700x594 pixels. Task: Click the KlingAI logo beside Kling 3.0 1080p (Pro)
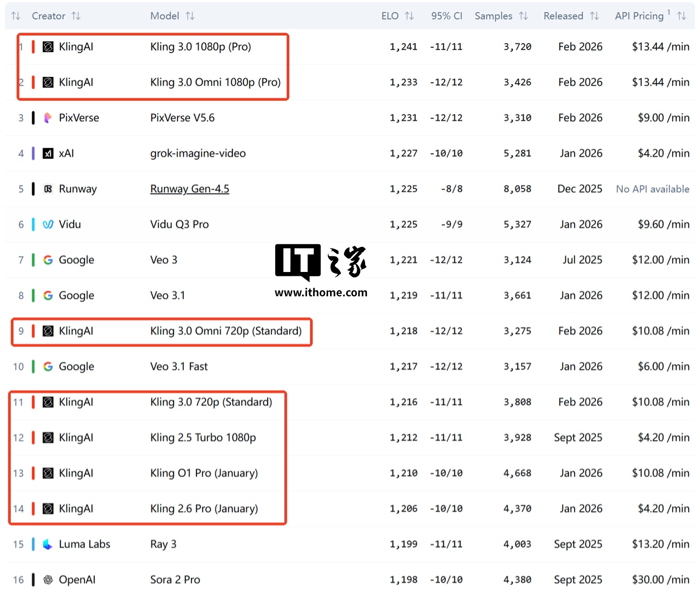(x=48, y=47)
